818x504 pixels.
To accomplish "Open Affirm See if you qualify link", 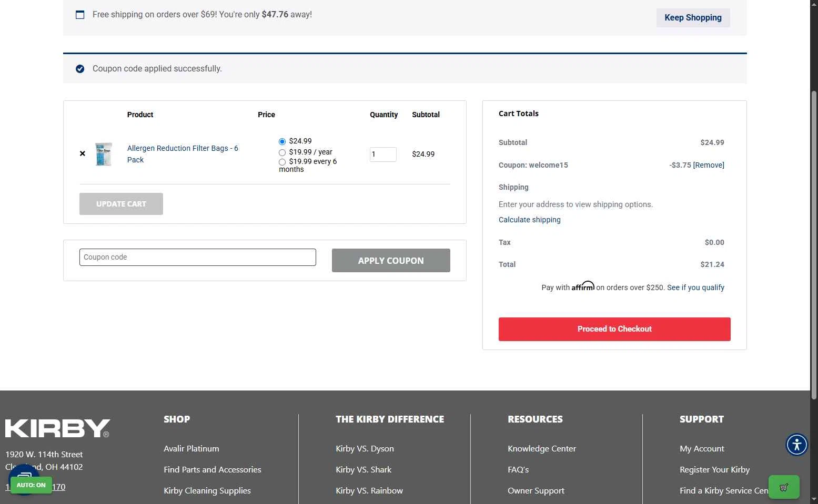I will coord(695,287).
